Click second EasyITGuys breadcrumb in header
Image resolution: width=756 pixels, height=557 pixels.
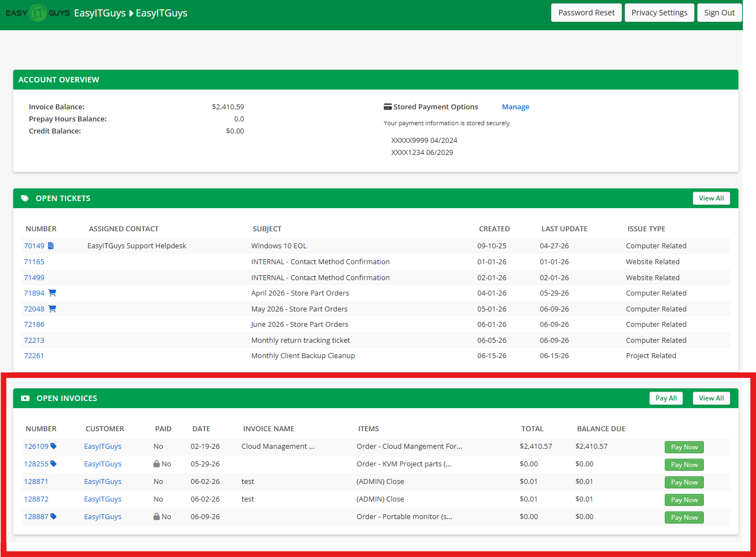click(162, 13)
